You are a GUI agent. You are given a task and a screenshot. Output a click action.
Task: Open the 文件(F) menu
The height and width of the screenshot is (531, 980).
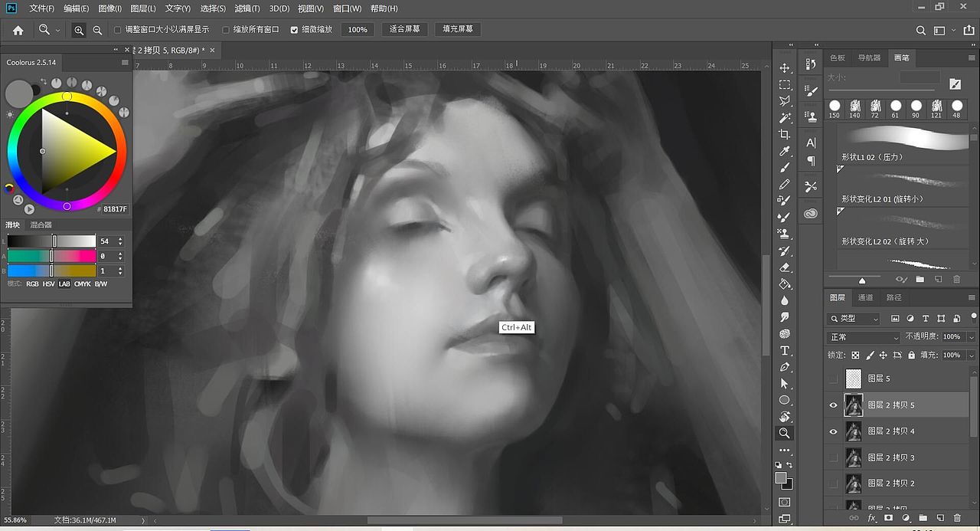coord(42,8)
